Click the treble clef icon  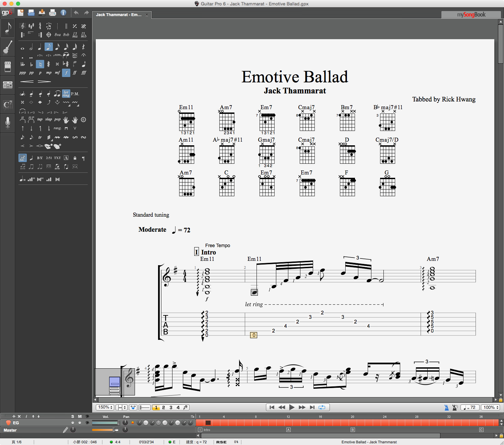point(22,26)
